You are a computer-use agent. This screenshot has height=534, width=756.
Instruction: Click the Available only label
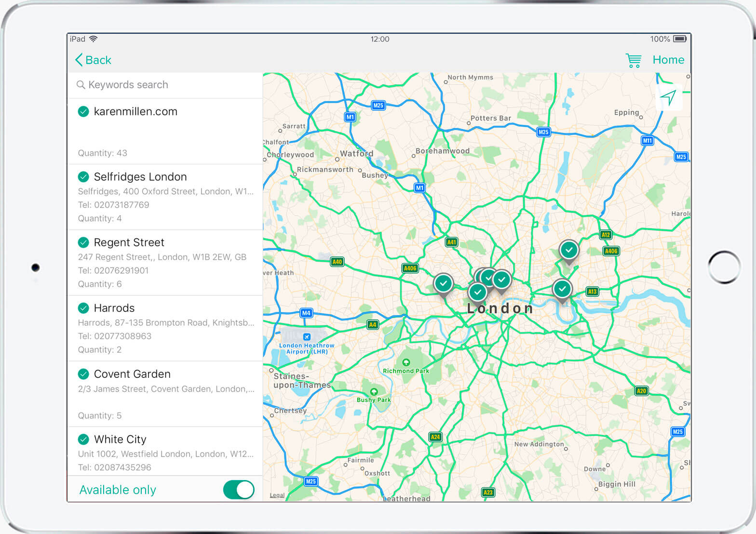click(118, 490)
